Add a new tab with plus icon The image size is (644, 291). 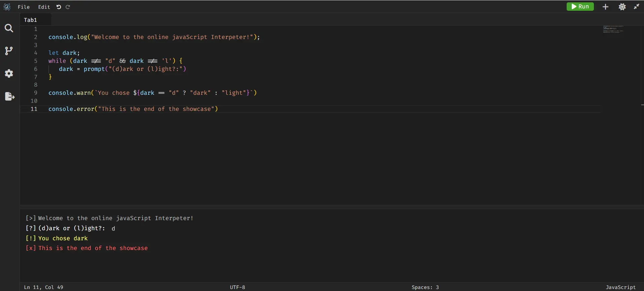pyautogui.click(x=605, y=7)
